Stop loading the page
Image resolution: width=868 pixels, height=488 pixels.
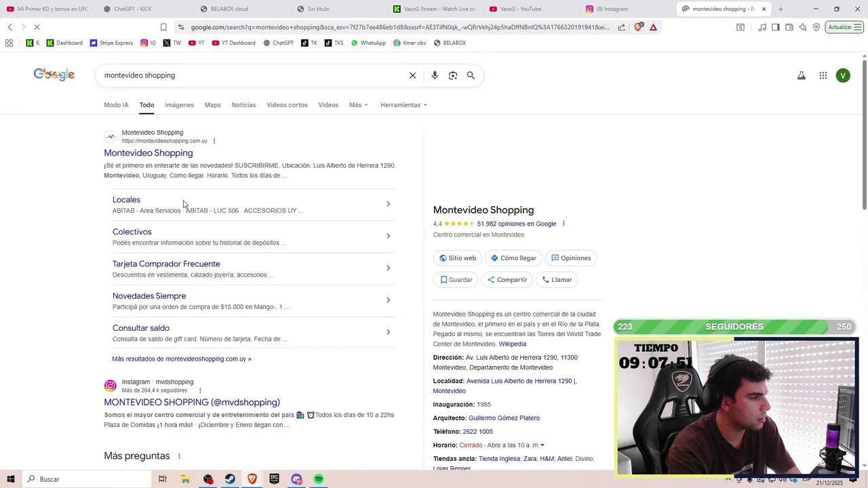(x=37, y=27)
